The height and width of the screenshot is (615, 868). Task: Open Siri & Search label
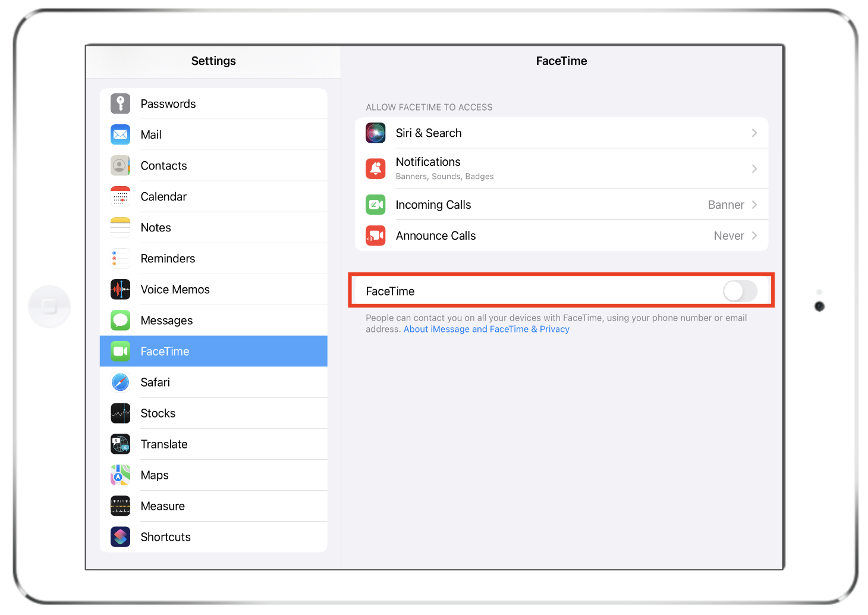point(429,133)
